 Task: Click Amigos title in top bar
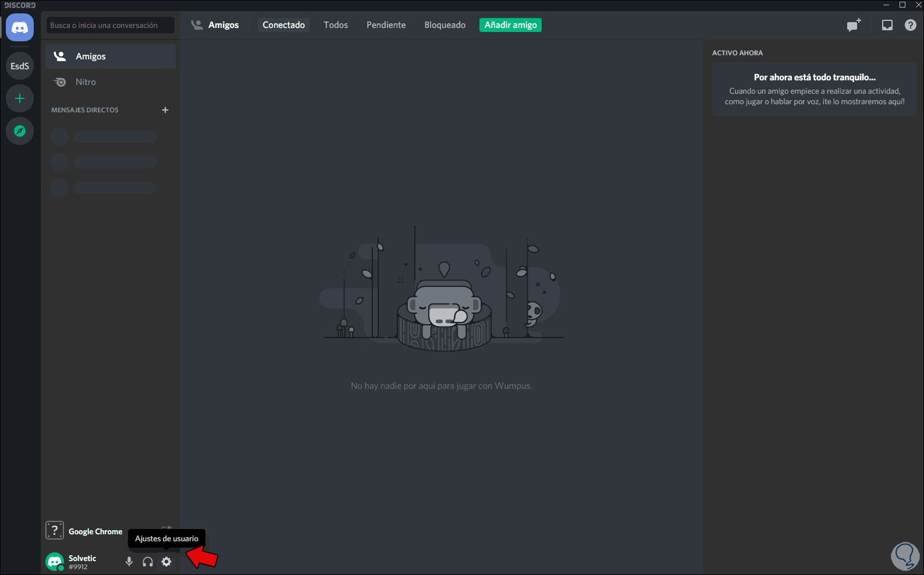coord(223,25)
